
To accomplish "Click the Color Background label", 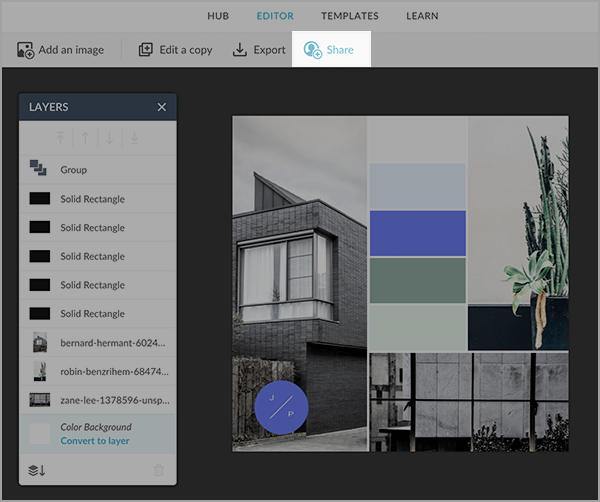I will (96, 427).
